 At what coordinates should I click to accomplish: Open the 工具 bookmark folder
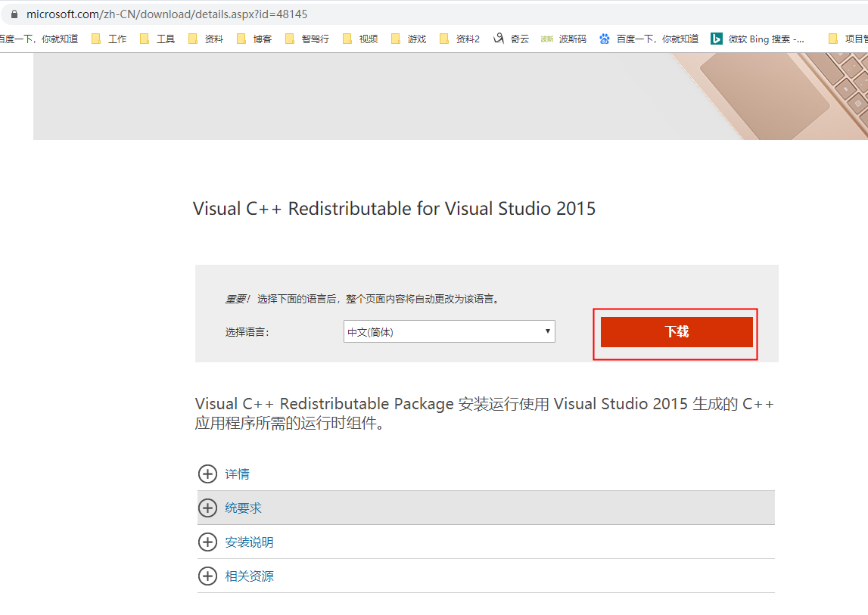(157, 39)
